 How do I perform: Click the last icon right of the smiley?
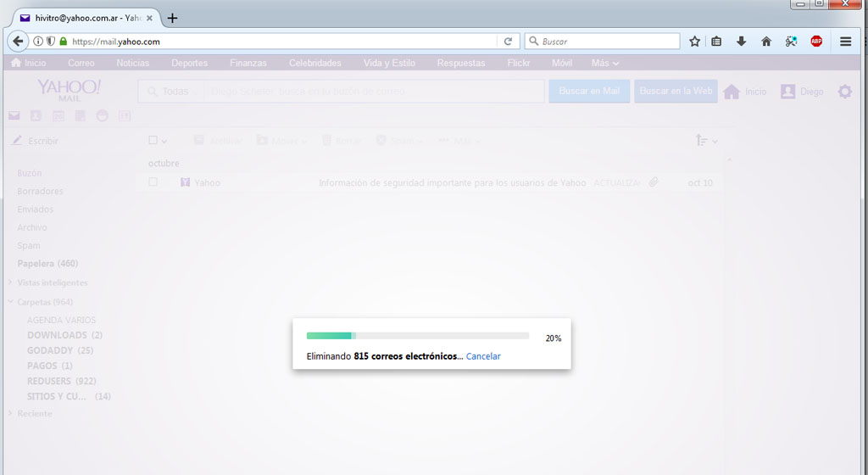click(125, 115)
